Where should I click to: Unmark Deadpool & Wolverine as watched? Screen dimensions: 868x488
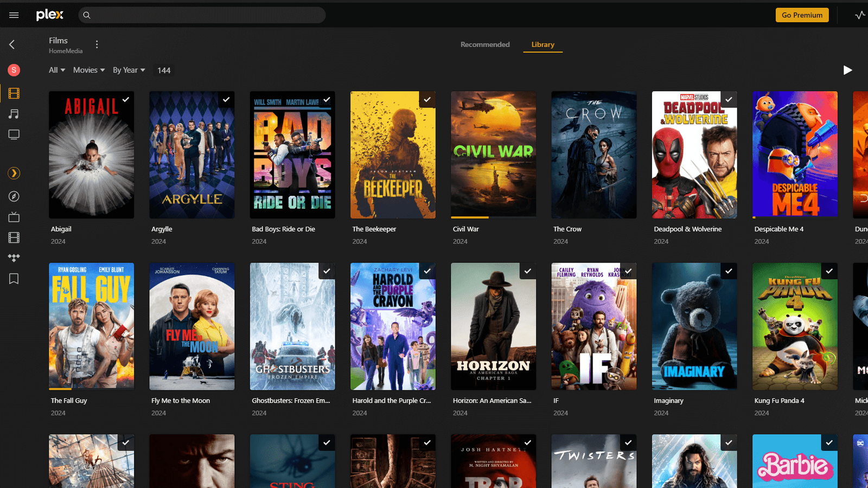point(729,100)
